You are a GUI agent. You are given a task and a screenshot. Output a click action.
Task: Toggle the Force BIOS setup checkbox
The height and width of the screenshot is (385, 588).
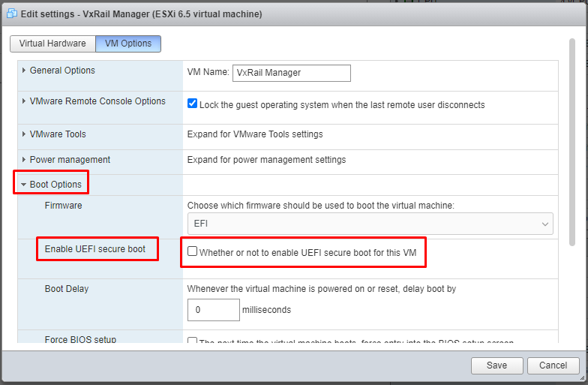click(x=193, y=342)
